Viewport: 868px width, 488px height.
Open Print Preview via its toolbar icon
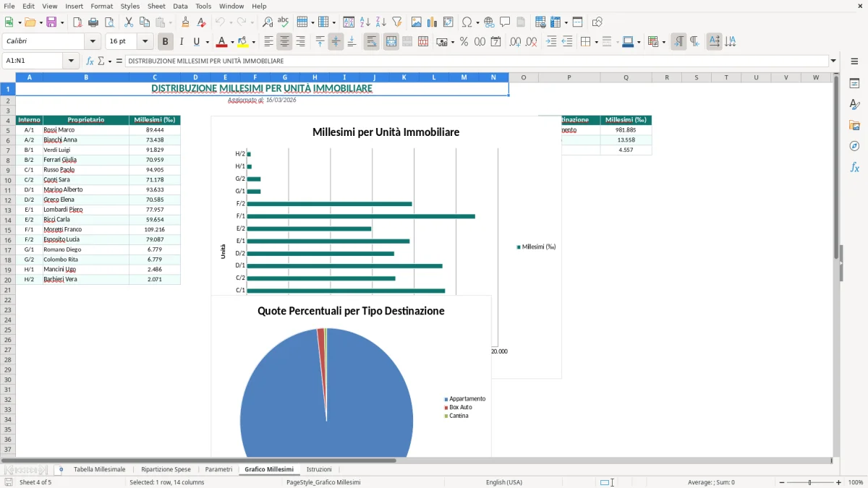point(109,22)
